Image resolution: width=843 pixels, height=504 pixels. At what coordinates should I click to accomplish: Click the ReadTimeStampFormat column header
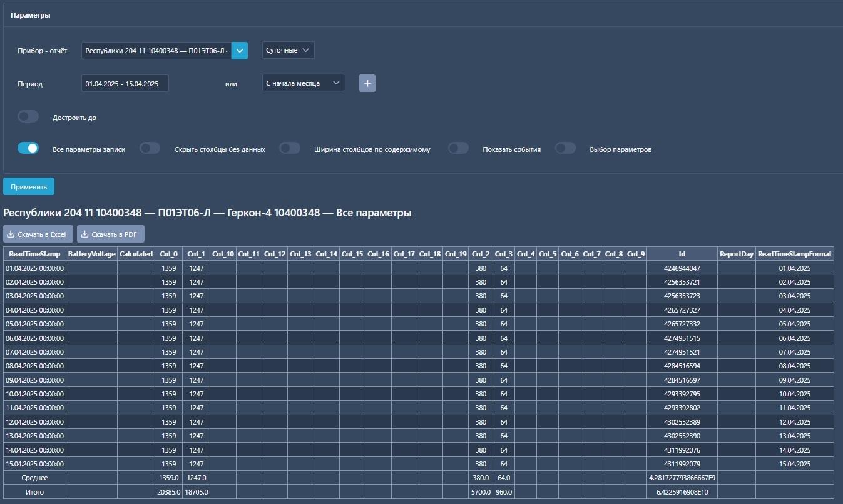[794, 254]
